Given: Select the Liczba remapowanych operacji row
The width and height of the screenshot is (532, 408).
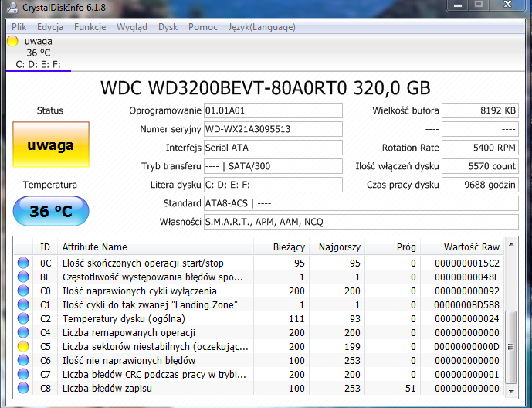Looking at the screenshot, I should (259, 332).
